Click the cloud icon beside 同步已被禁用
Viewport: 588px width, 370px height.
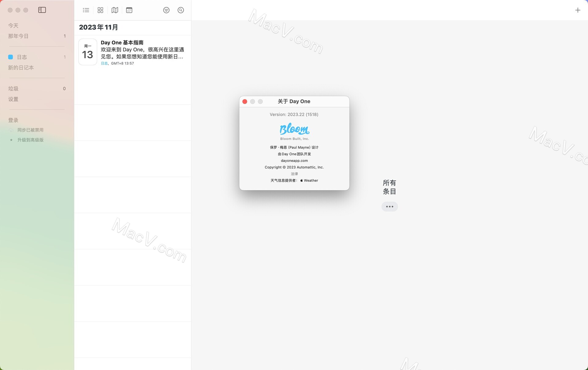11,130
